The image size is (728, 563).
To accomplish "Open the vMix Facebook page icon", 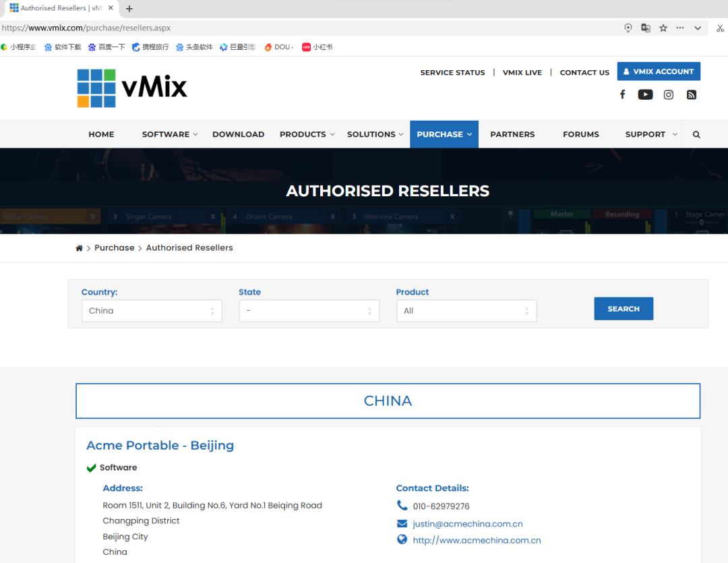I will point(623,95).
